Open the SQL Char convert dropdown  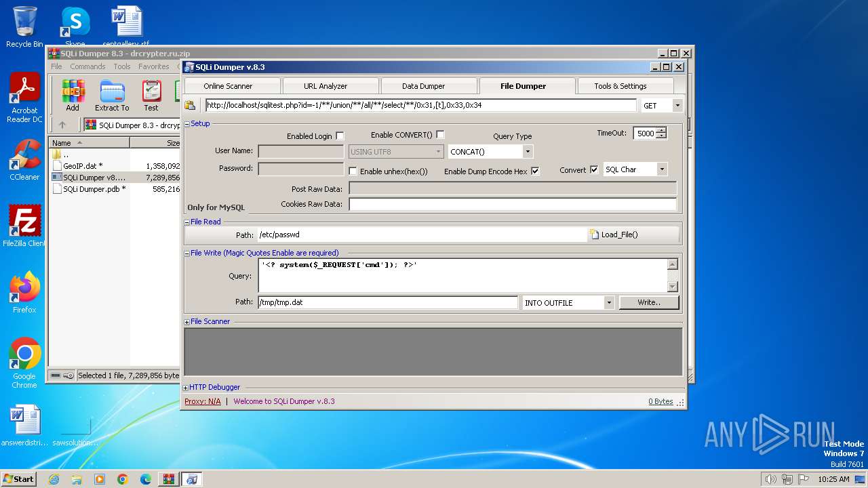pos(662,169)
